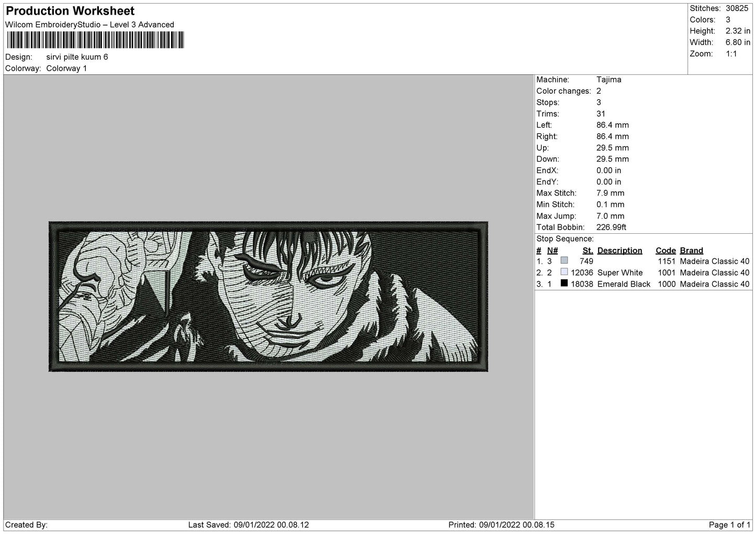The width and height of the screenshot is (756, 534).
Task: Select the Super White stop sequence row
Action: click(643, 272)
